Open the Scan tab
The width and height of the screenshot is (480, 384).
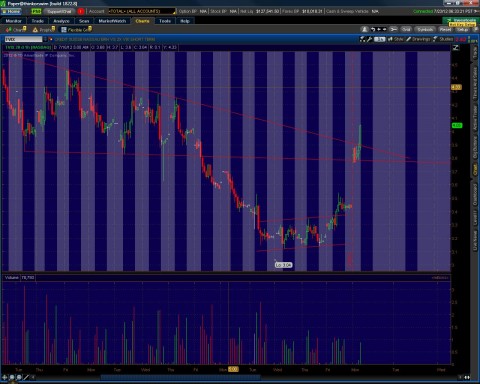pyautogui.click(x=84, y=21)
